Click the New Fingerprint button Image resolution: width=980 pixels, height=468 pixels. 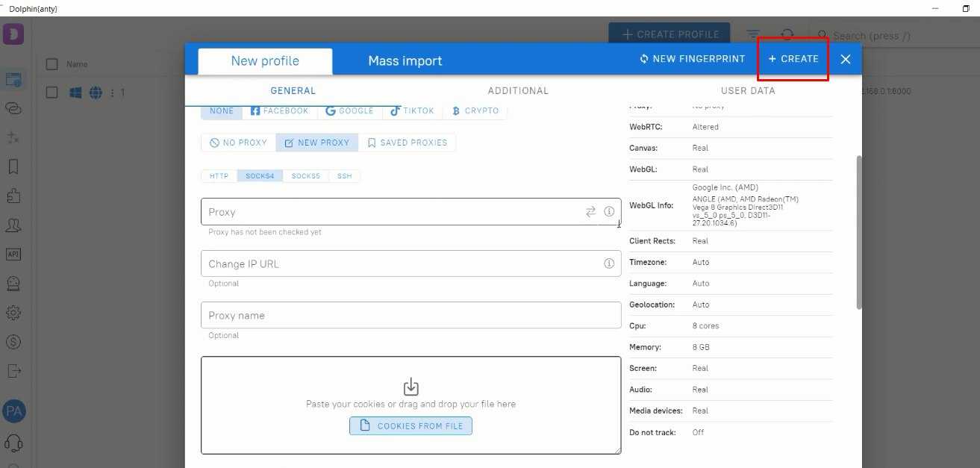pyautogui.click(x=692, y=59)
